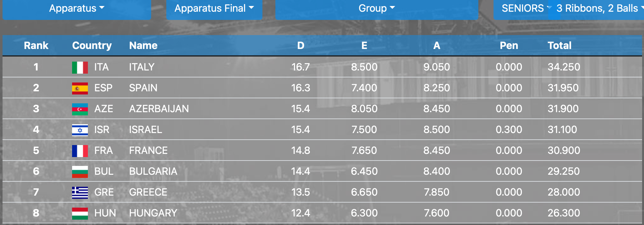This screenshot has height=225, width=644.
Task: Click the Hungary flag icon
Action: (x=80, y=213)
